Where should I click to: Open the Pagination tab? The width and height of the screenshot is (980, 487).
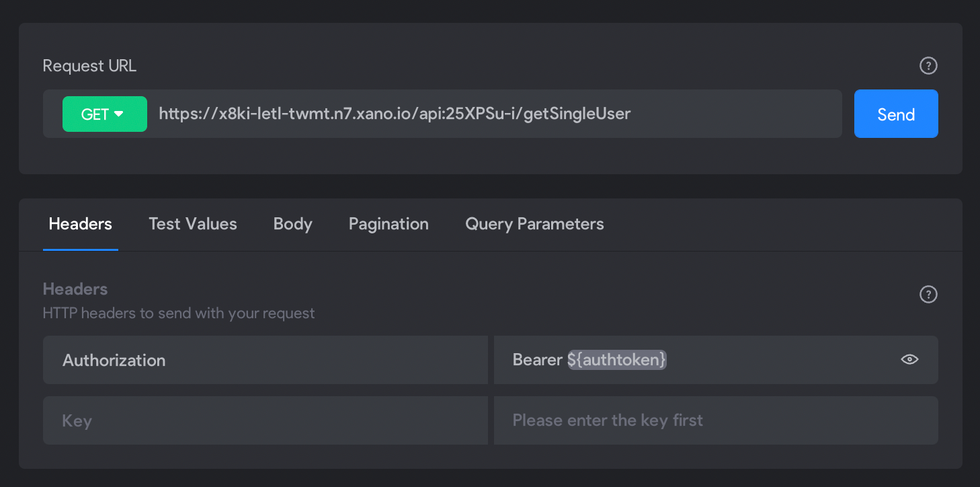pyautogui.click(x=389, y=224)
